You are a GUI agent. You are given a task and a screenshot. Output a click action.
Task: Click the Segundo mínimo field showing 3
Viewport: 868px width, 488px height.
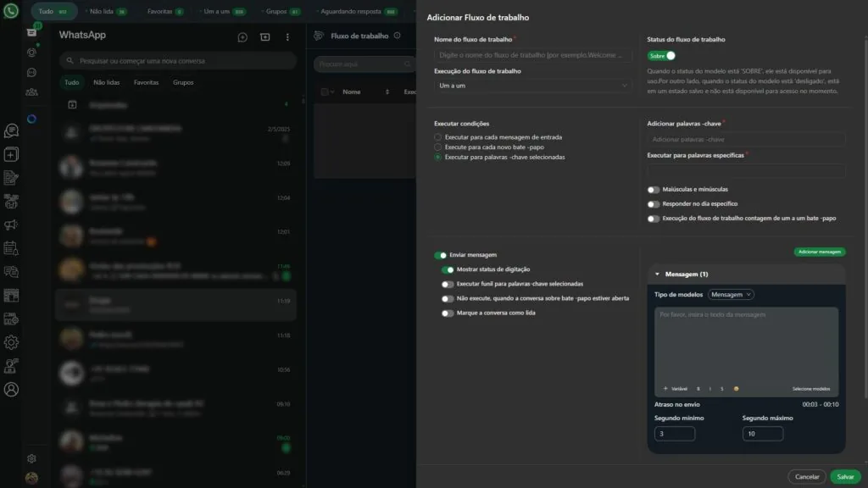tap(674, 434)
